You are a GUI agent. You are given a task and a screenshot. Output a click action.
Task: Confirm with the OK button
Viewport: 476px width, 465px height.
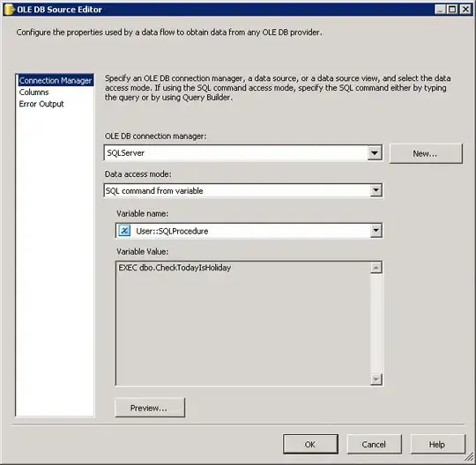[310, 445]
